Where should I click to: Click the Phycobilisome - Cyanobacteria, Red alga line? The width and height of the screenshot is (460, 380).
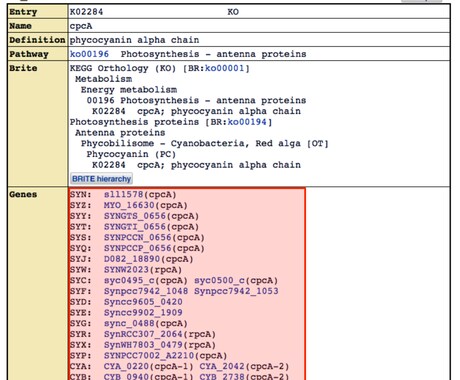click(x=205, y=144)
